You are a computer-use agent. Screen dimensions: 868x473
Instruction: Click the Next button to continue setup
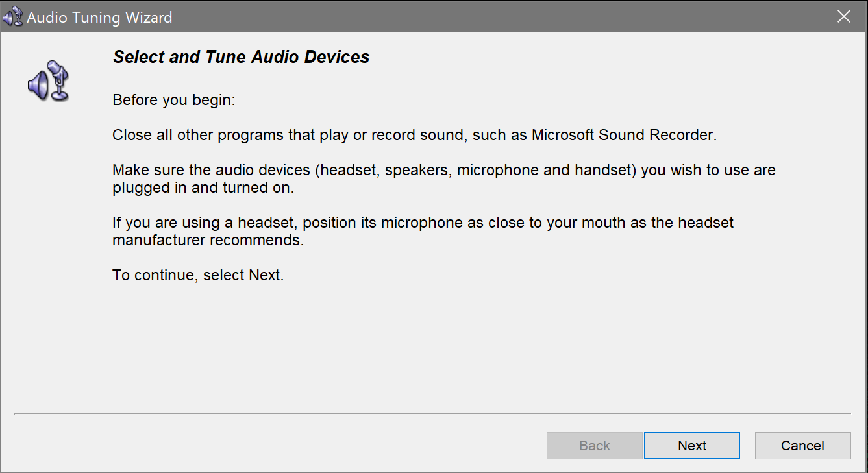(691, 445)
